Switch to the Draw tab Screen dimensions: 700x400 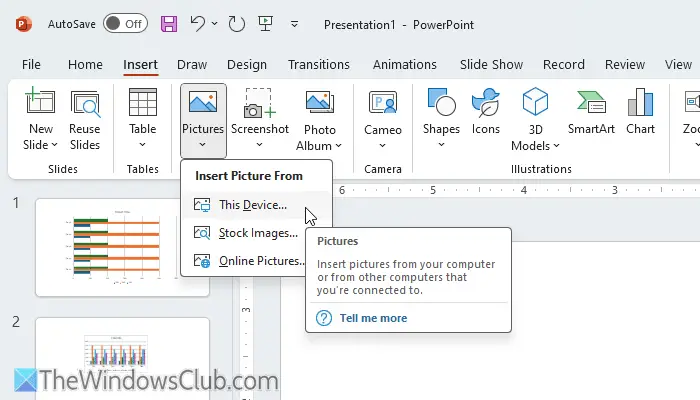[x=192, y=65]
